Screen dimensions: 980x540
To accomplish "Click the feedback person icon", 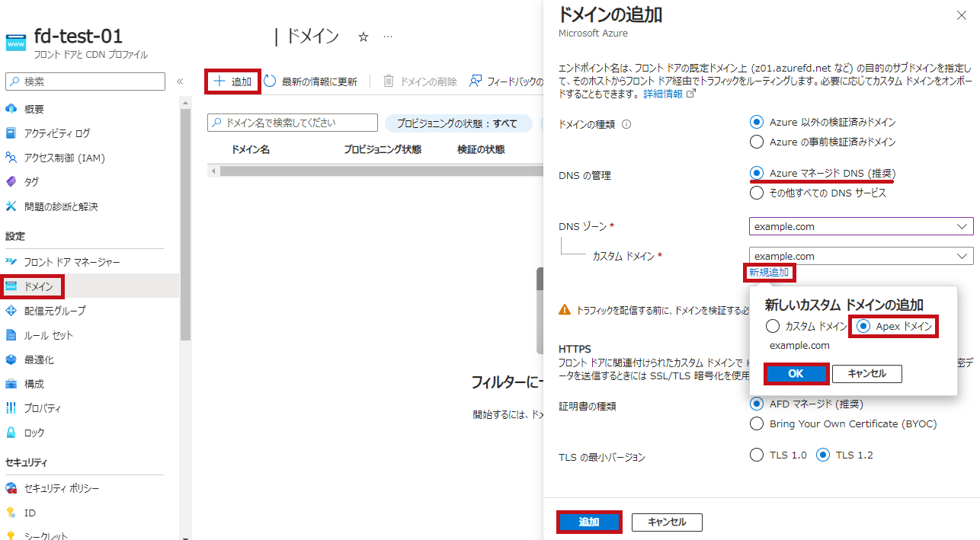I will (476, 81).
